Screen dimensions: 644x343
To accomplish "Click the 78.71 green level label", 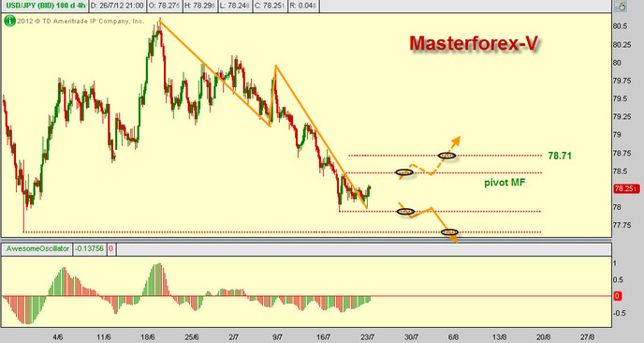I will (x=560, y=156).
